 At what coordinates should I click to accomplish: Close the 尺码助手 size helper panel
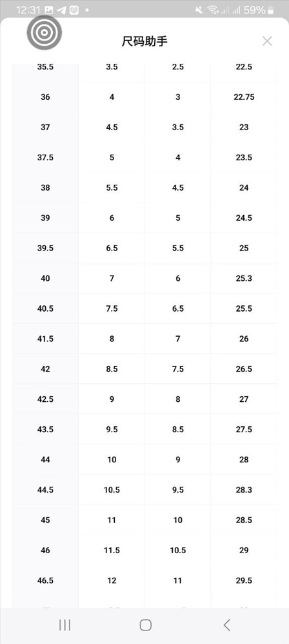tap(267, 41)
